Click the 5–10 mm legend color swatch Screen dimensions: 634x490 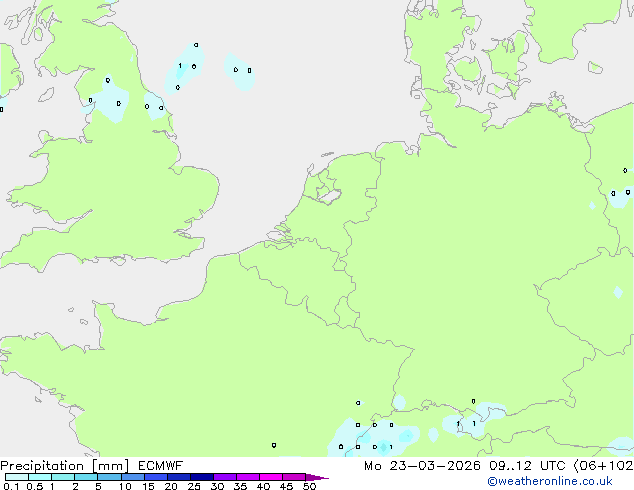point(109,477)
